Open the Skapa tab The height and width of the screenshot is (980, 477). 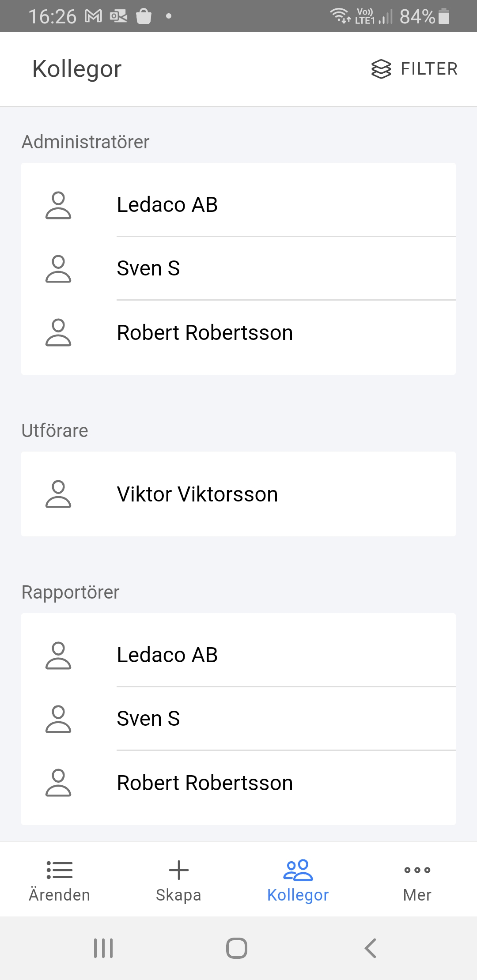[178, 879]
